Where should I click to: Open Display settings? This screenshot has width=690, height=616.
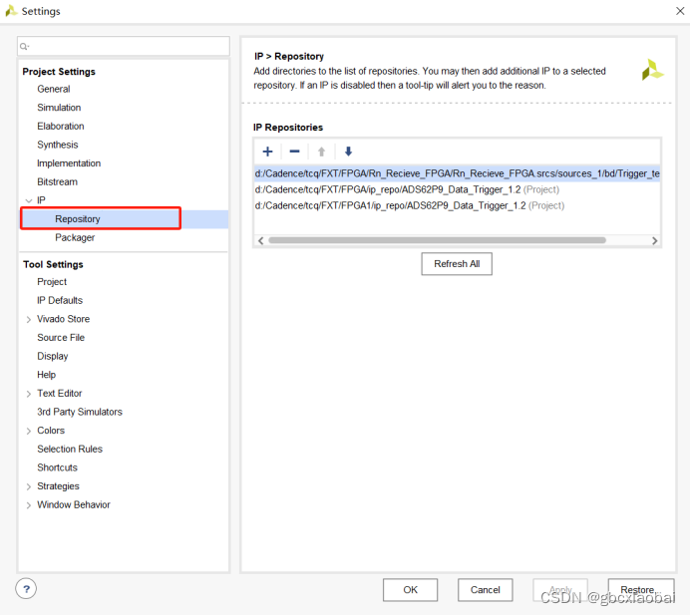pos(53,356)
